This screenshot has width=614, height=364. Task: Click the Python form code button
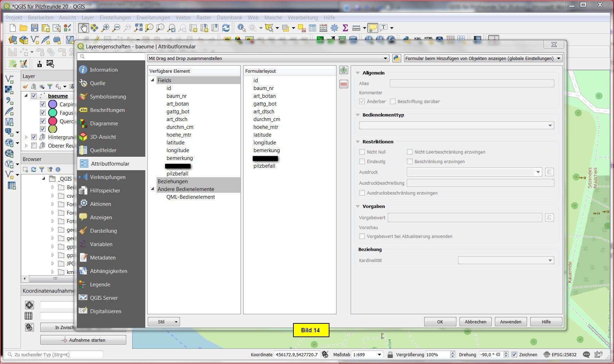tap(396, 58)
